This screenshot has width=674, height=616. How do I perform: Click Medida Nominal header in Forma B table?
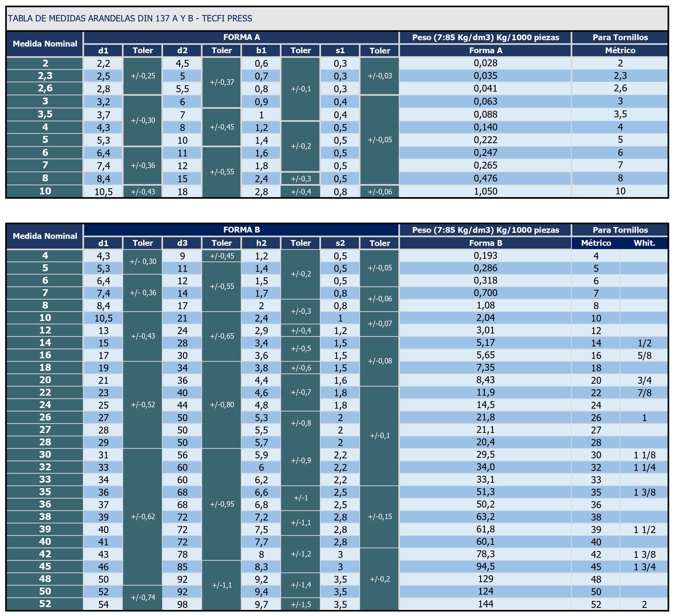tap(45, 236)
